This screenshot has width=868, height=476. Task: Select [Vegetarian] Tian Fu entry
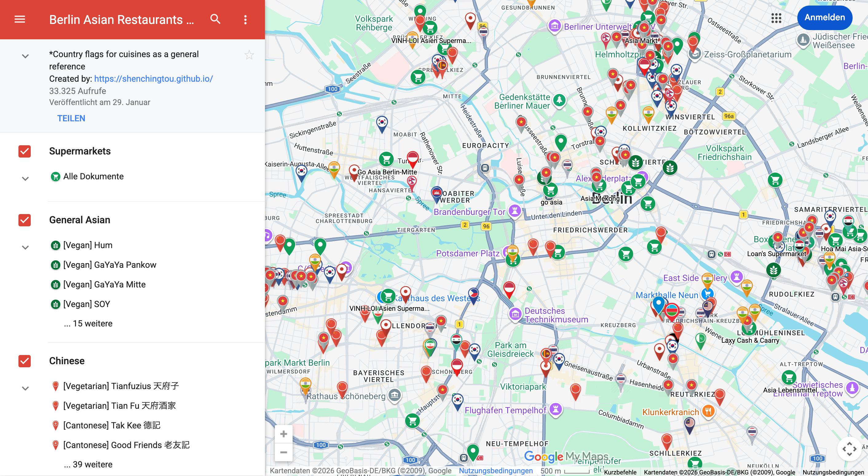click(119, 406)
